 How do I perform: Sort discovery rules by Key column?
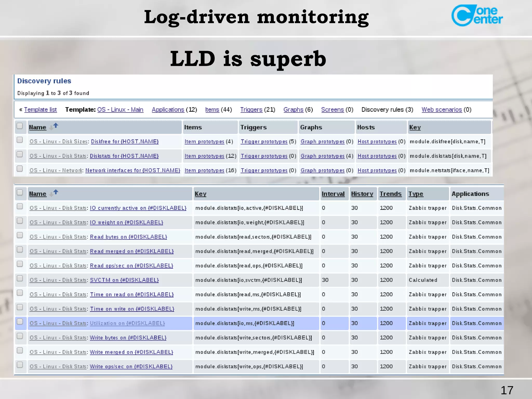point(415,127)
